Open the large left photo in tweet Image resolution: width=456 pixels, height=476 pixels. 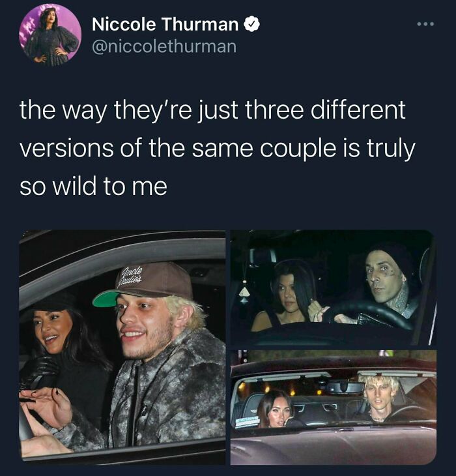[x=122, y=348]
